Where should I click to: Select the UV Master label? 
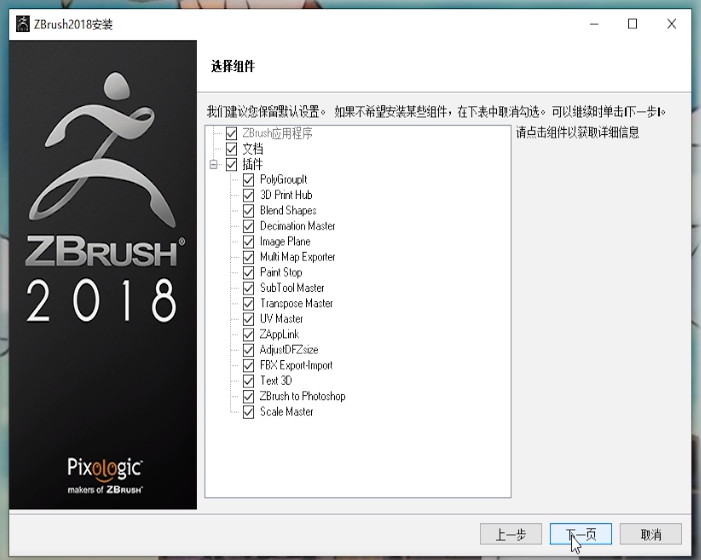tap(282, 319)
